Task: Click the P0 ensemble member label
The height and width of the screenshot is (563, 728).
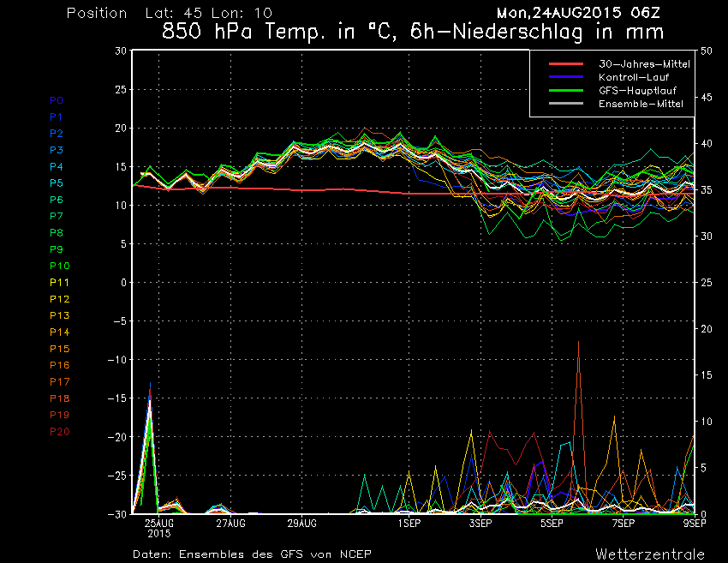Action: point(57,100)
